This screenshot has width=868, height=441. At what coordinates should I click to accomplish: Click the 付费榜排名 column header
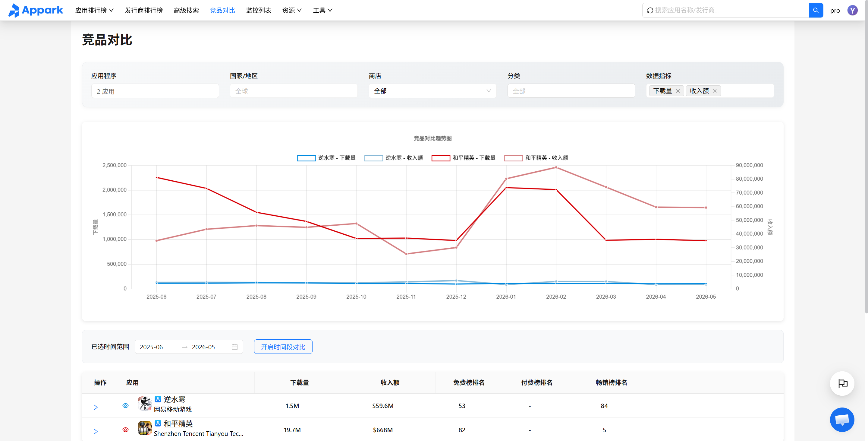[536, 382]
